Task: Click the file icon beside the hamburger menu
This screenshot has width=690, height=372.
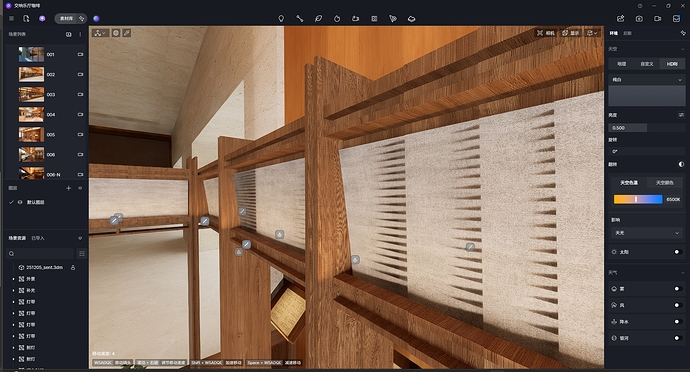Action: pos(26,18)
